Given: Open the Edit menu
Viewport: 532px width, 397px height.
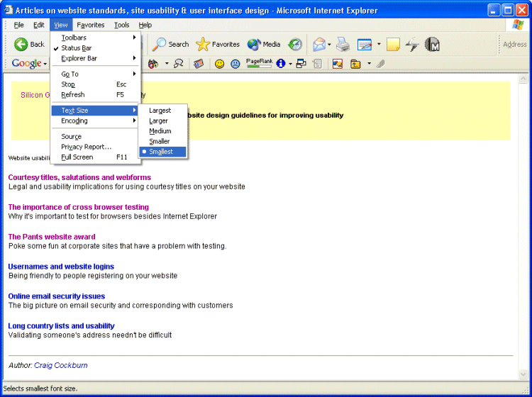Looking at the screenshot, I should tap(39, 25).
